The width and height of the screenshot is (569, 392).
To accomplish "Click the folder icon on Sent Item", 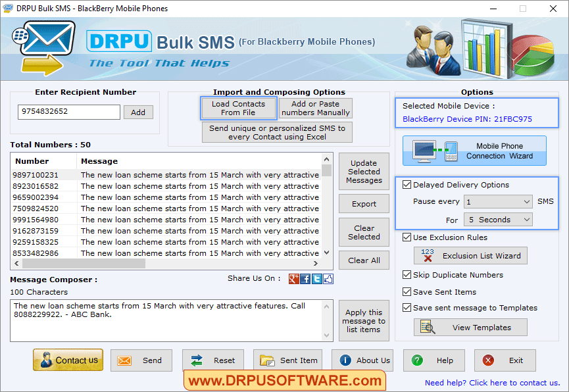I will pyautogui.click(x=267, y=360).
